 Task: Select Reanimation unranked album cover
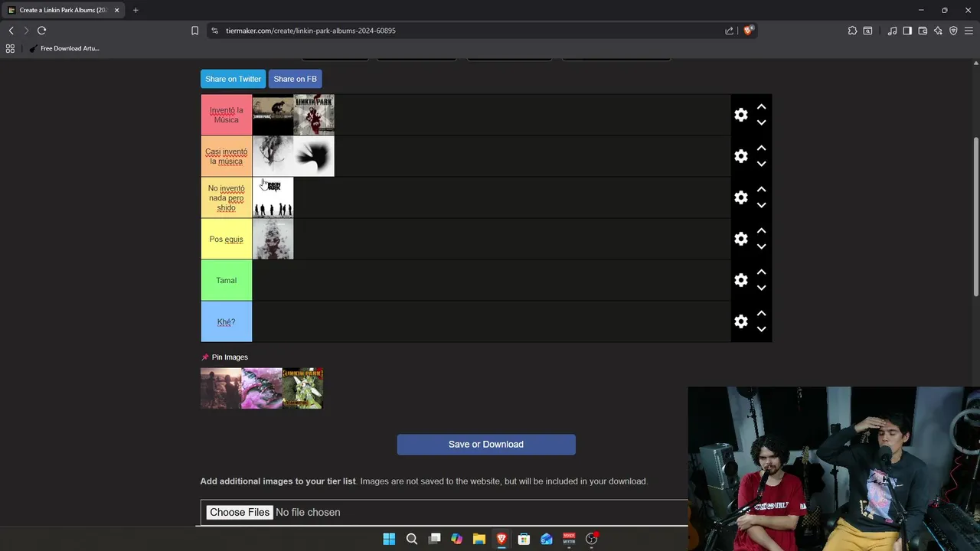pos(302,388)
